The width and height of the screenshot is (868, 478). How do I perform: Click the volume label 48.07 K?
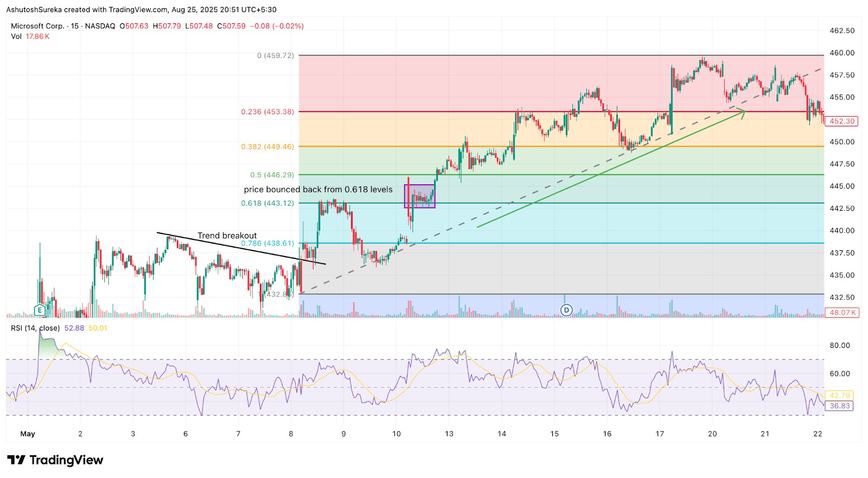coord(842,313)
